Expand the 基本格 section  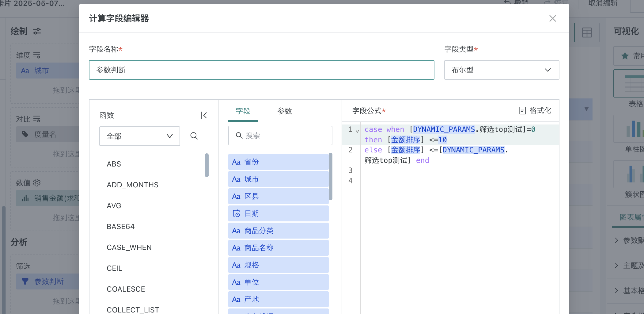point(630,291)
